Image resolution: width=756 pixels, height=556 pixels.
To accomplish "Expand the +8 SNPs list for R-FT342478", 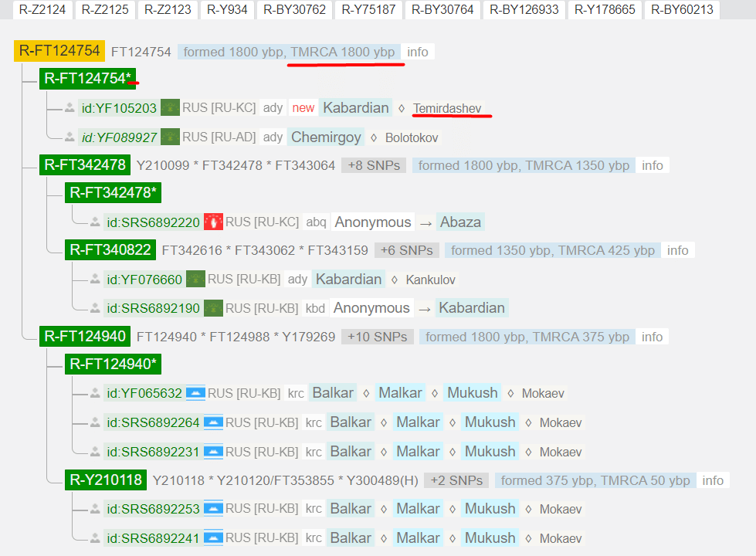I will 374,165.
